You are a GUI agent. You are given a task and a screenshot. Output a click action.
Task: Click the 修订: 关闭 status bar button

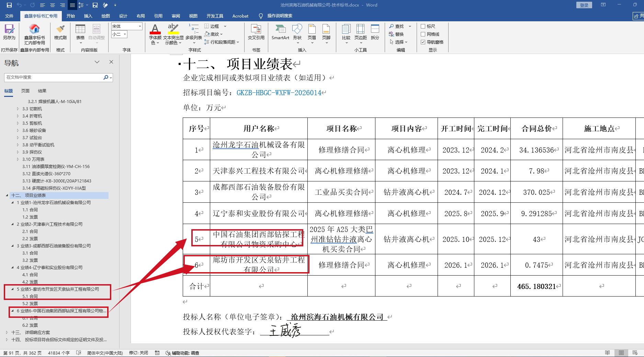pos(138,353)
